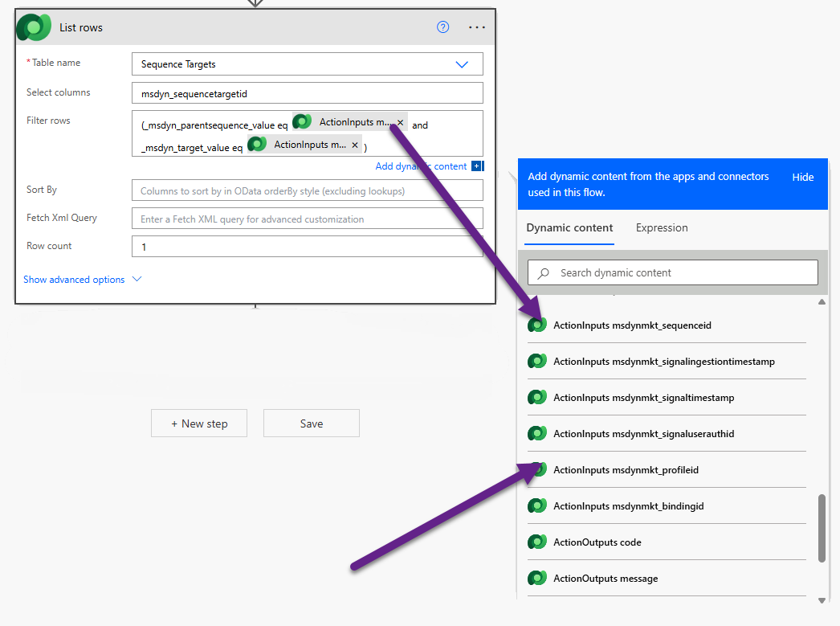The image size is (840, 626).
Task: Click scrollbar down arrow in dynamic content list
Action: [822, 600]
